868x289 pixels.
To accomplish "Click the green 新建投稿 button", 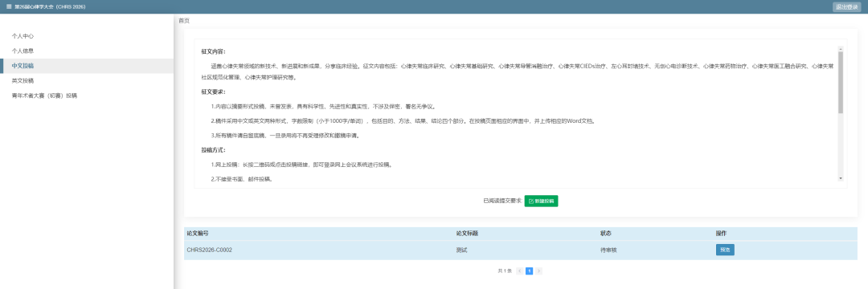I will pos(541,201).
